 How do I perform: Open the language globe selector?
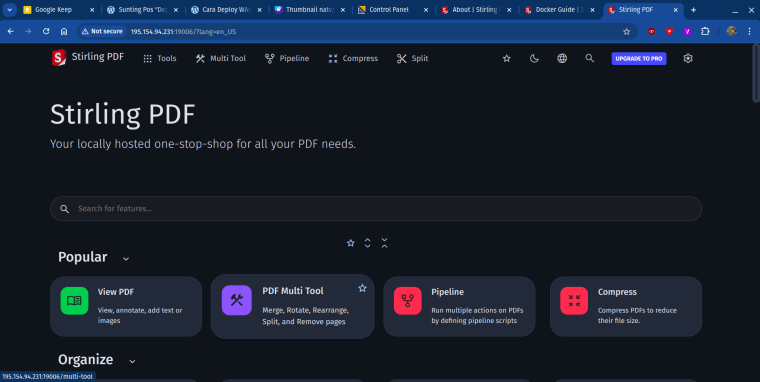click(x=562, y=58)
